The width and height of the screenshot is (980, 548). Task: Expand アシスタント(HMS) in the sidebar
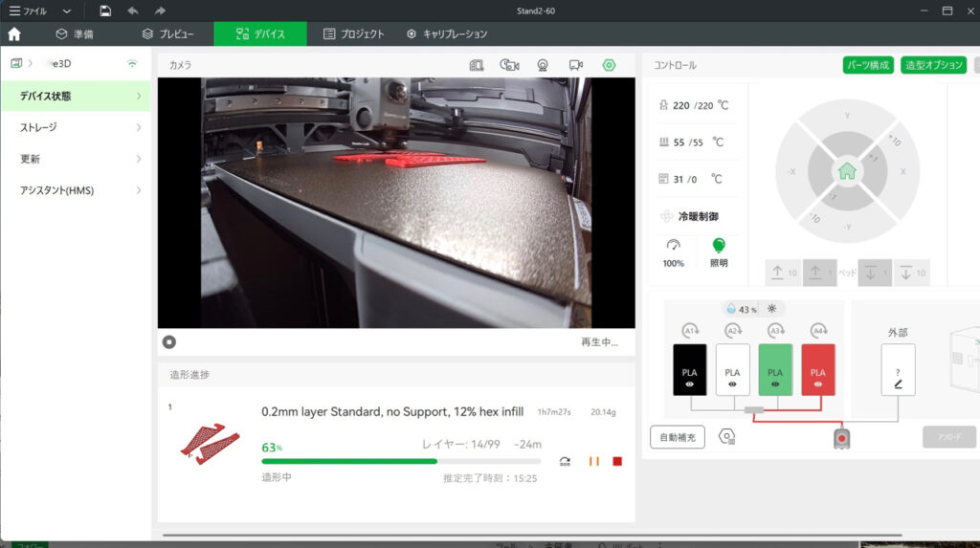pos(76,190)
